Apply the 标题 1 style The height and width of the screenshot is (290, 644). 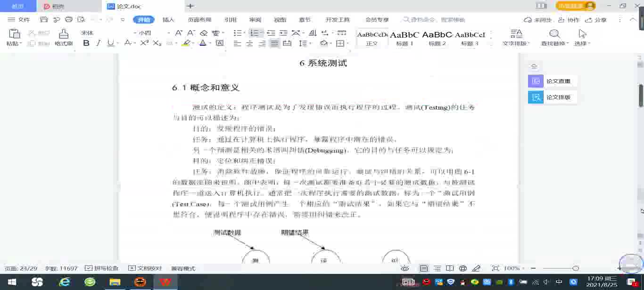click(x=405, y=38)
